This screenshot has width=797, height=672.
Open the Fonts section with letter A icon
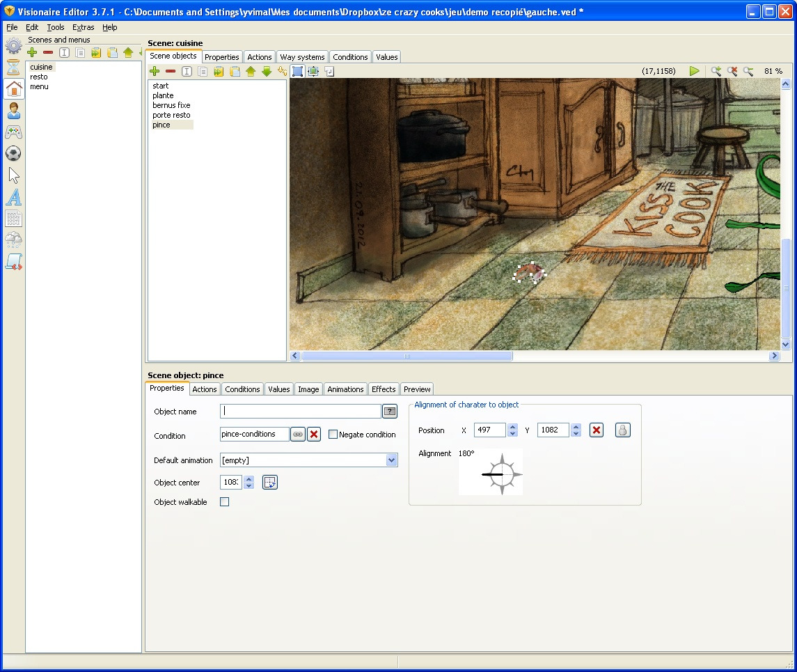[14, 197]
